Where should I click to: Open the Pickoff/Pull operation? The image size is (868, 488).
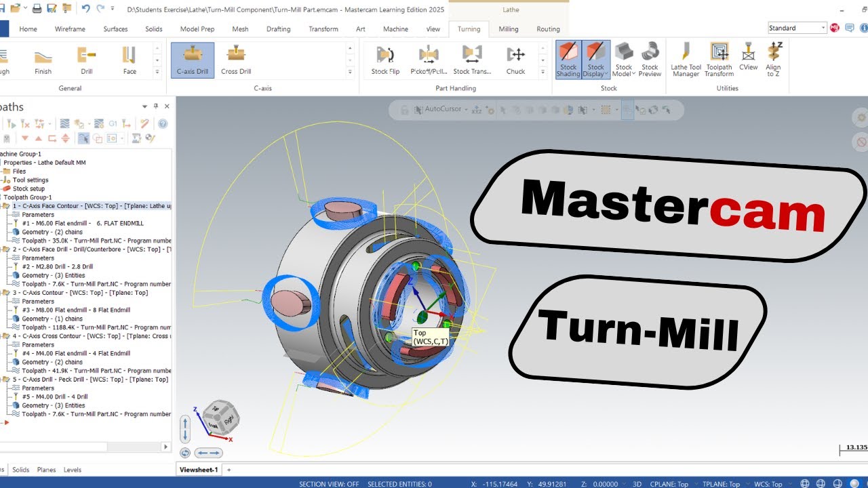tap(429, 60)
